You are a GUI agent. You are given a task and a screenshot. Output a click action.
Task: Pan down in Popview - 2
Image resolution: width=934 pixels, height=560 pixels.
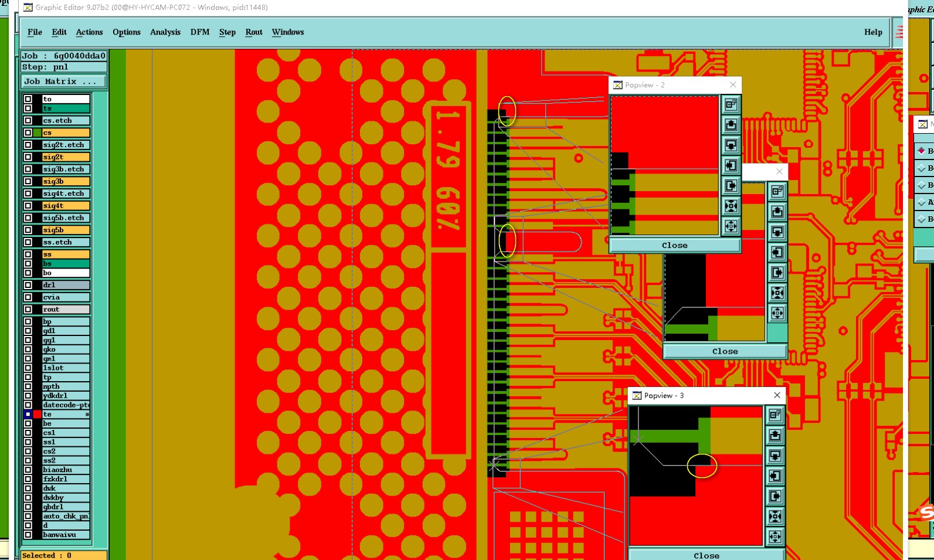pos(731,145)
